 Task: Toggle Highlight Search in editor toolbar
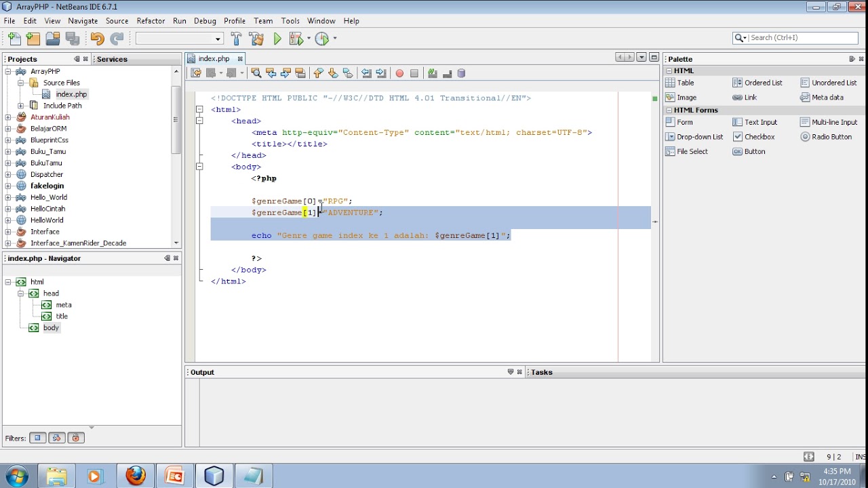tap(300, 73)
